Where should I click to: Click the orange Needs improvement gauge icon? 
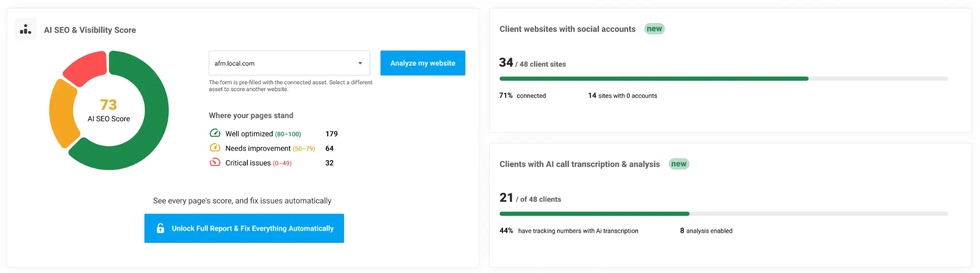point(215,147)
